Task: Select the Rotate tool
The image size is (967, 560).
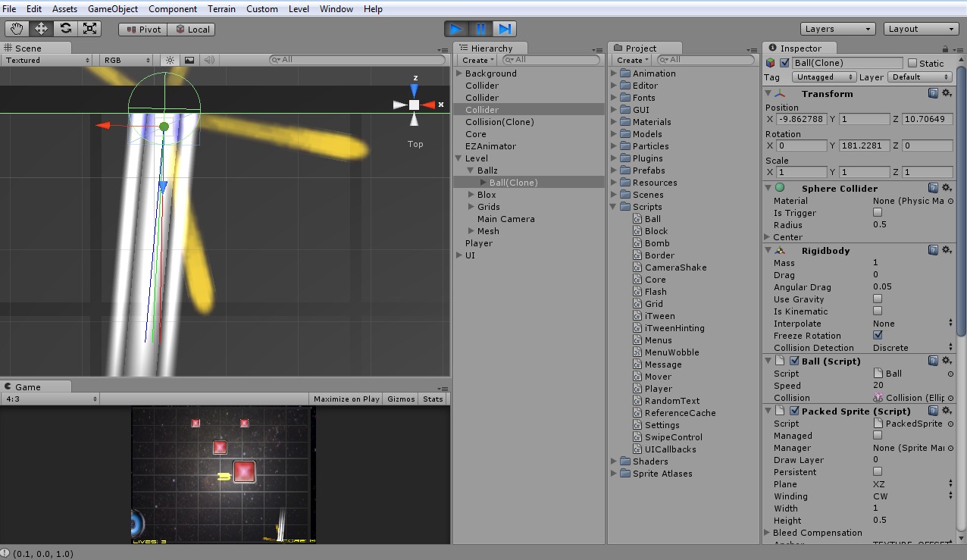Action: 67,28
